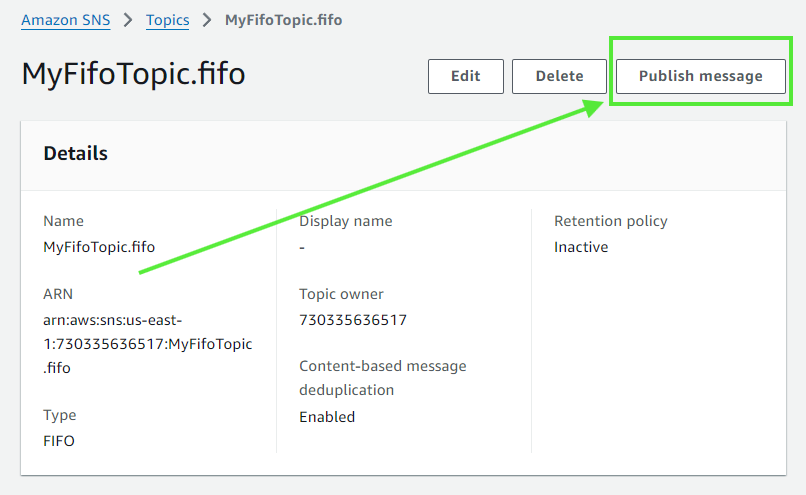Click the ARN field label
The width and height of the screenshot is (806, 495).
(58, 294)
